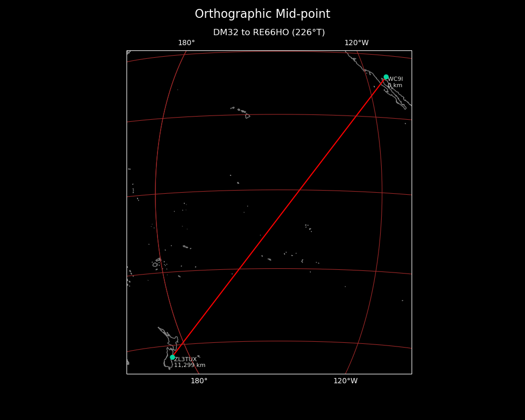
Task: Select the Orthographic Mid-point title
Action: [262, 14]
